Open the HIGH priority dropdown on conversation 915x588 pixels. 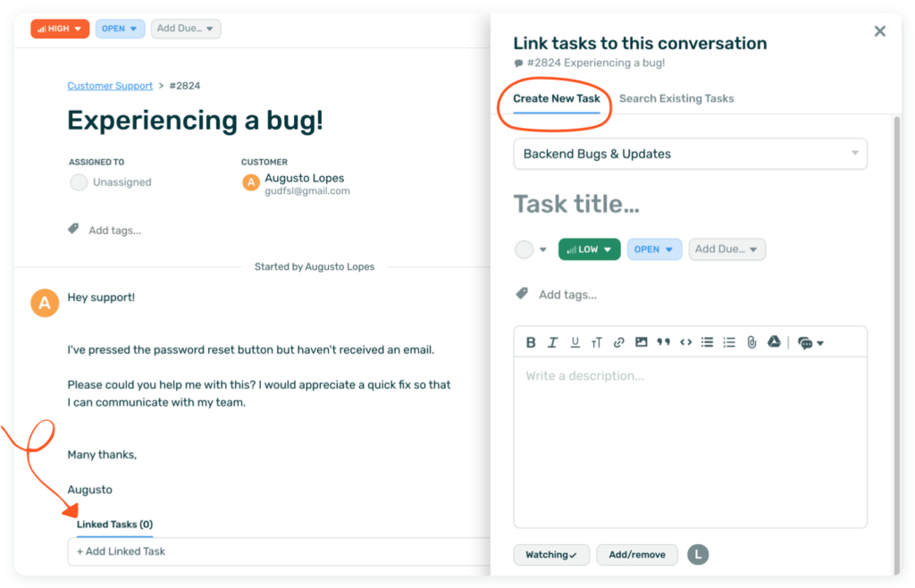(60, 29)
